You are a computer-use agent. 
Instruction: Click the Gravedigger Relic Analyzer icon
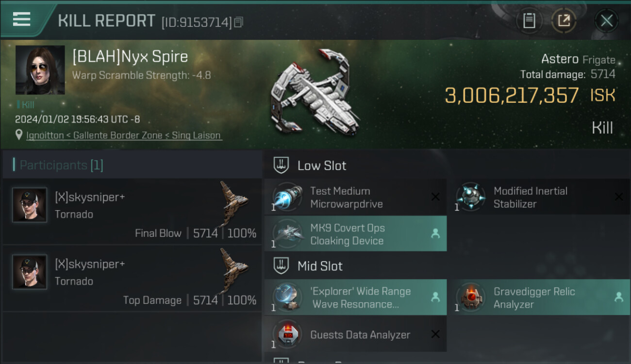[470, 298]
